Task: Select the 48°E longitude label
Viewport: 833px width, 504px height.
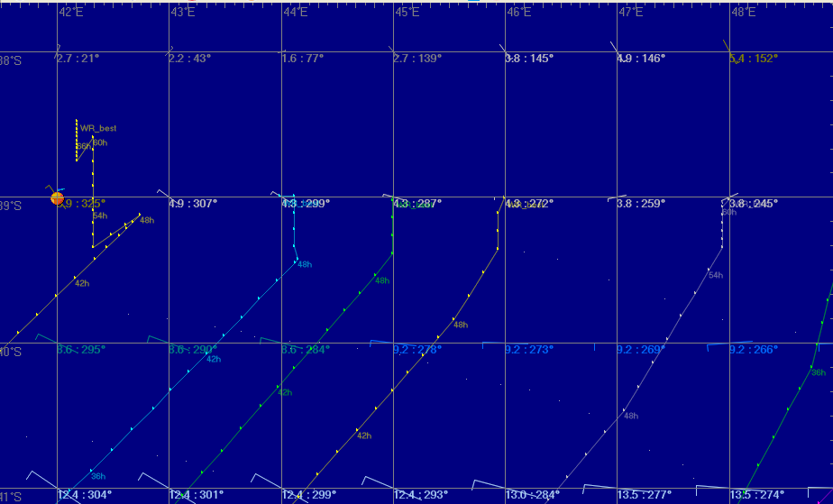Action: [x=743, y=13]
